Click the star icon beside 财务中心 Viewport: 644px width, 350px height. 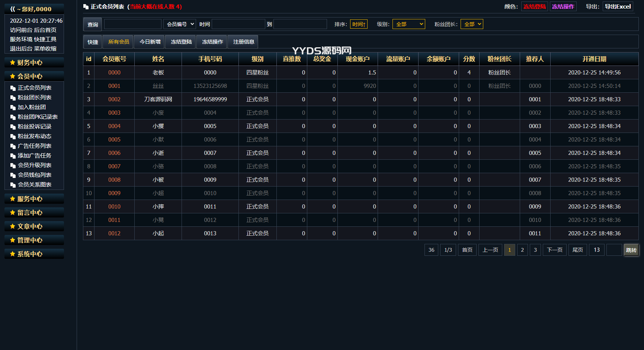(x=13, y=63)
